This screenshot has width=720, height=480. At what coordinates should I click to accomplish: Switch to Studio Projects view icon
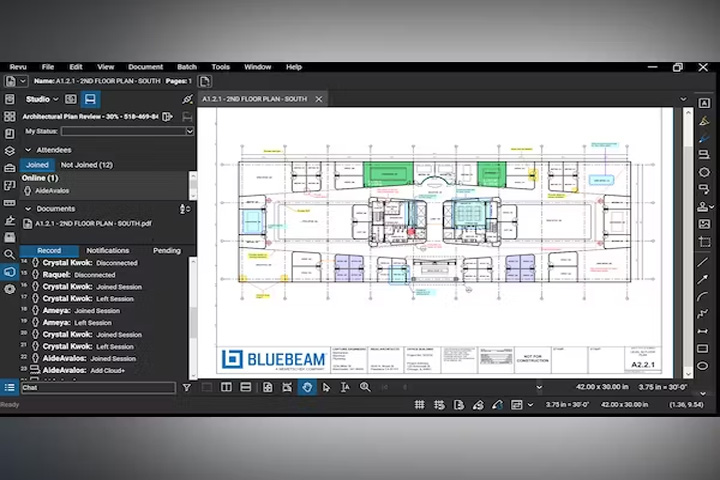71,99
